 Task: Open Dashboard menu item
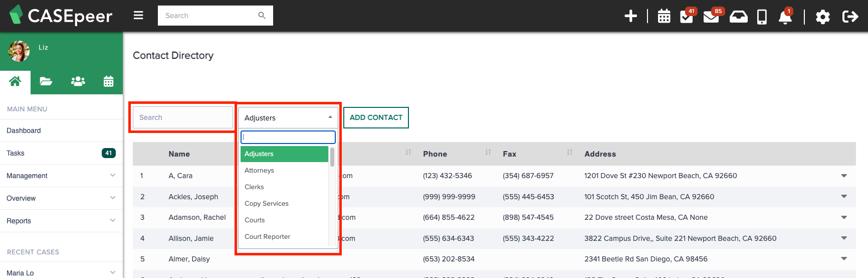(61, 130)
